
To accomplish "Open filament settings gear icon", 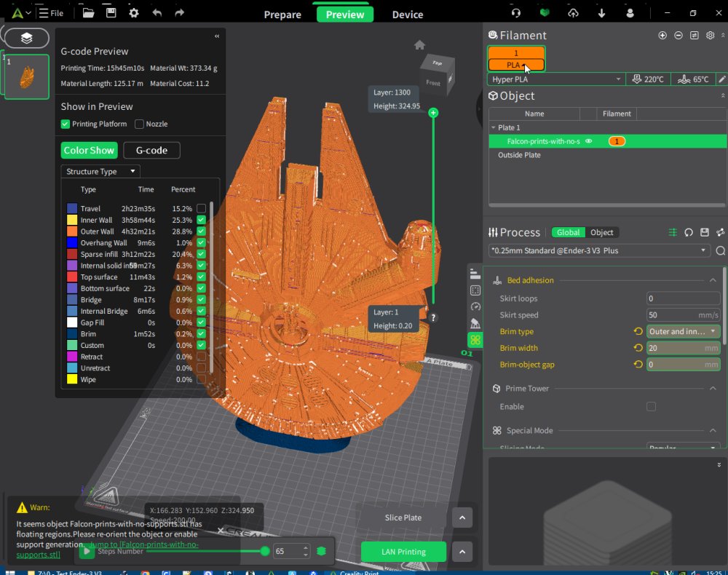I will point(710,35).
